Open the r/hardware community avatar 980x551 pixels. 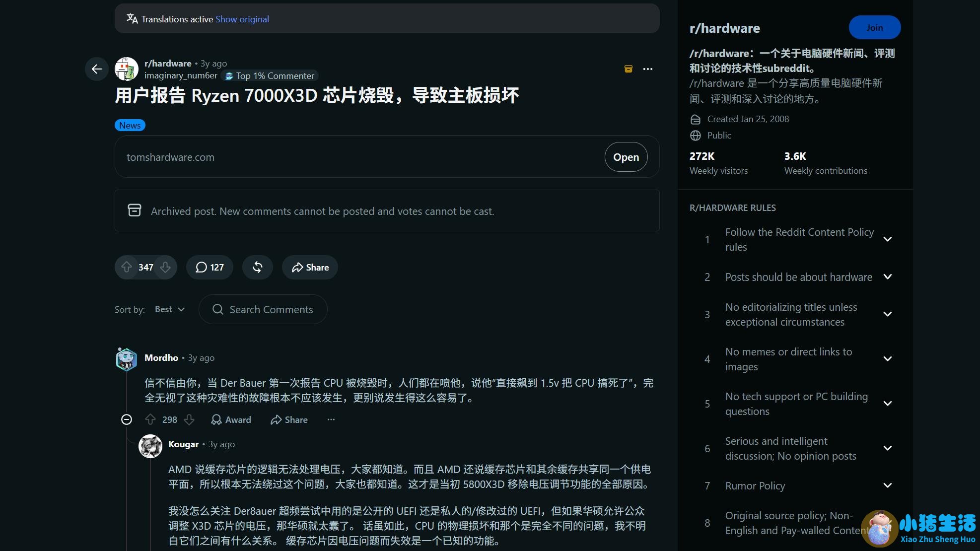pyautogui.click(x=127, y=69)
